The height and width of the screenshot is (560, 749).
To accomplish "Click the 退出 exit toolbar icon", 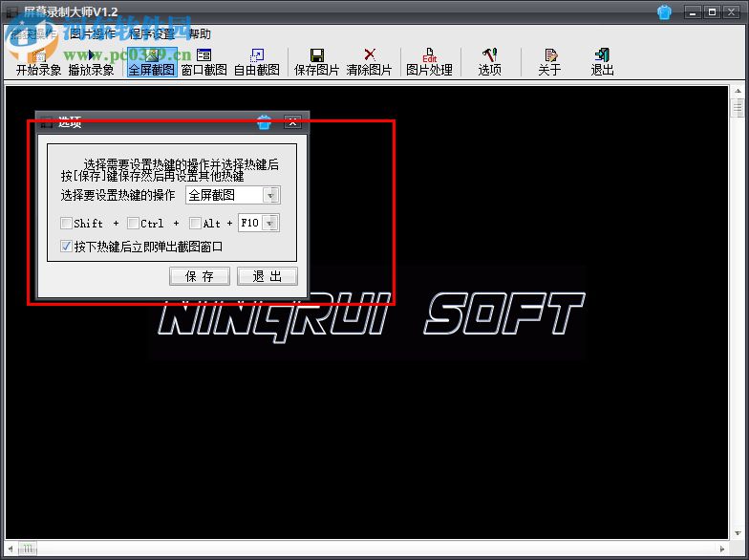I will (602, 62).
